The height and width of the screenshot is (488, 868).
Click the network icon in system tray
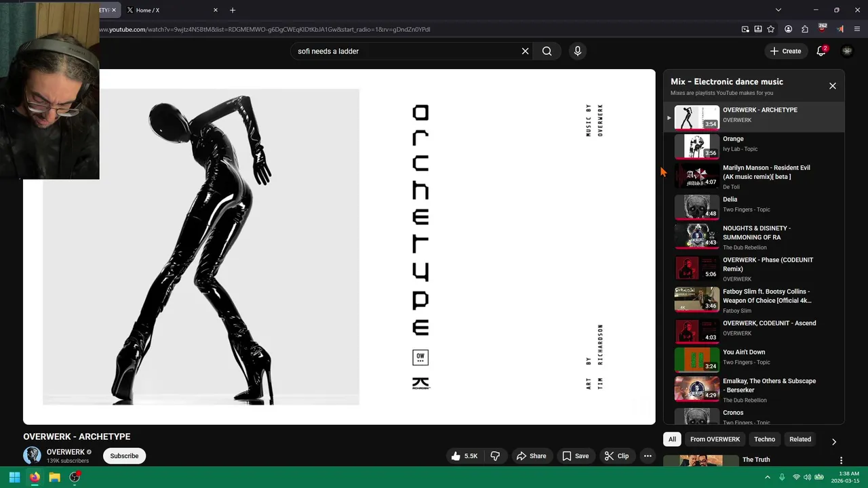click(x=796, y=477)
